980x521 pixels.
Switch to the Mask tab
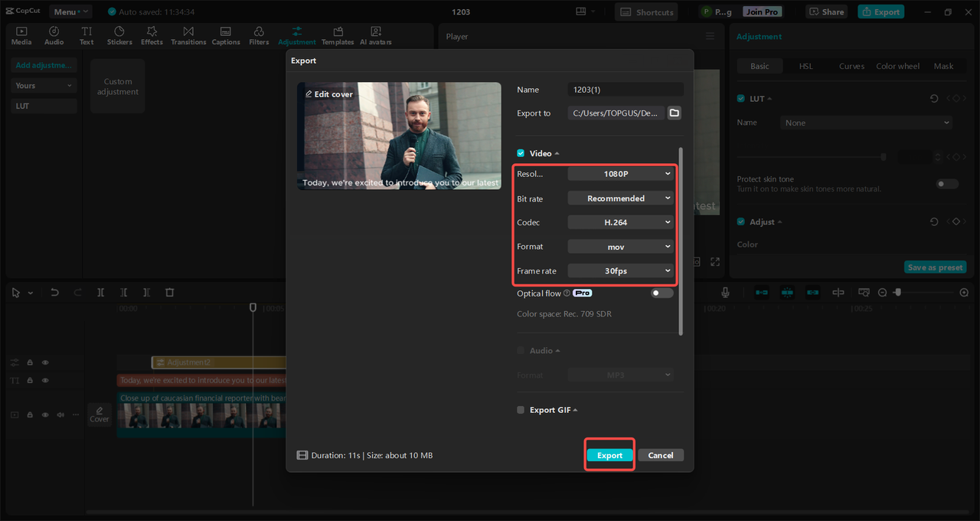tap(943, 66)
